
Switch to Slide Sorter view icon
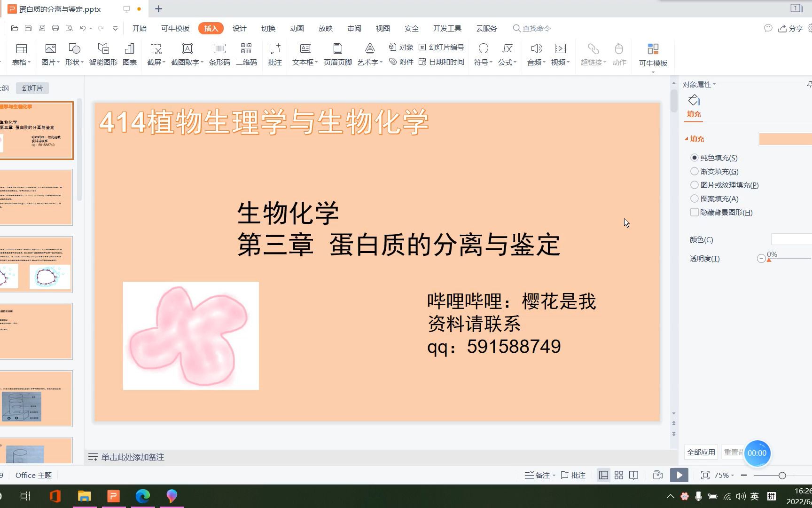pos(619,475)
